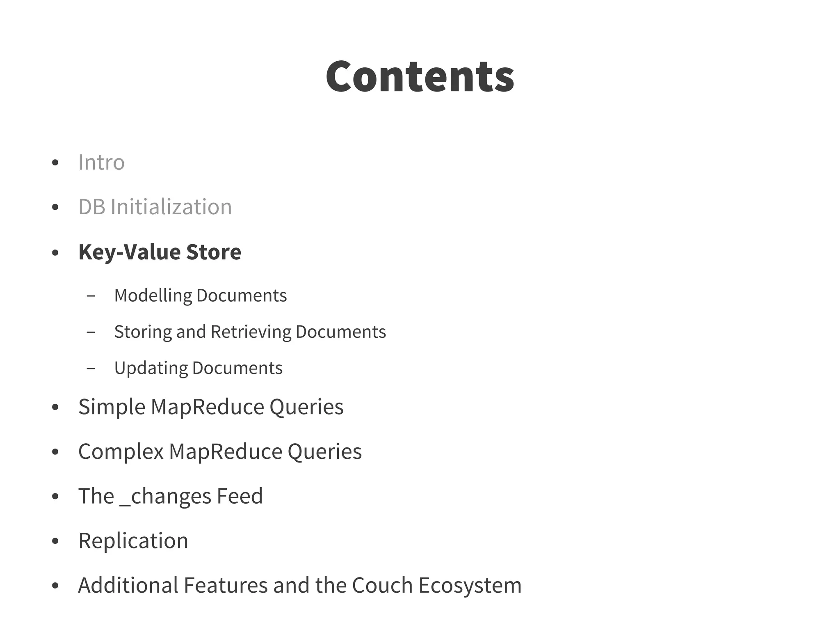This screenshot has height=630, width=840.
Task: Click the Modelling Documents sub-item
Action: [200, 296]
